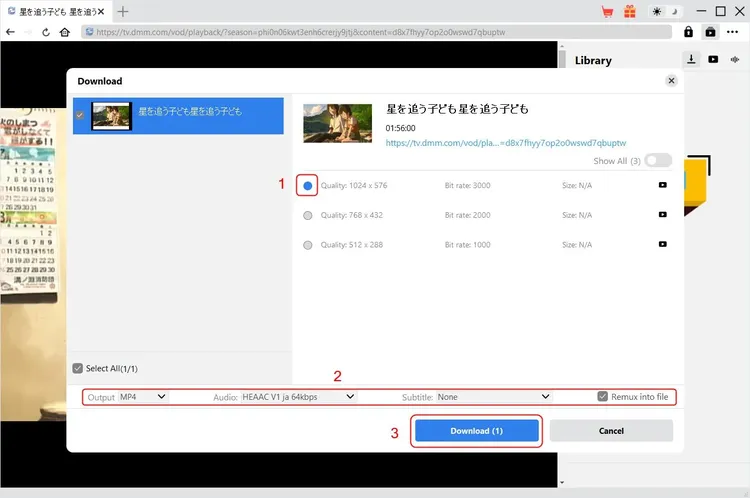Click the home icon in navigation bar
The width and height of the screenshot is (750, 498).
(65, 32)
